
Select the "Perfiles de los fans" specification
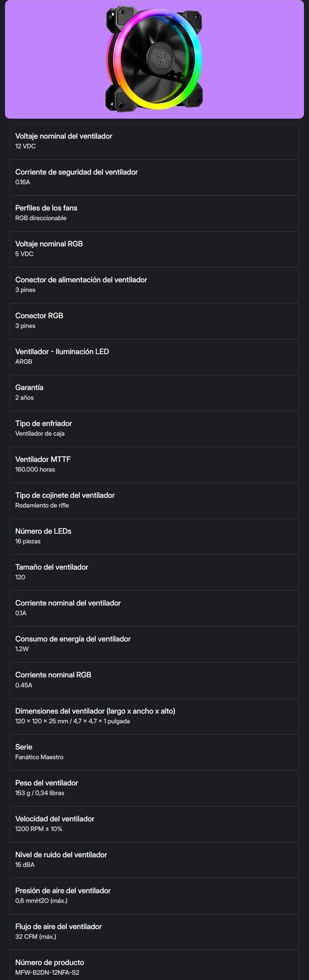coord(154,213)
